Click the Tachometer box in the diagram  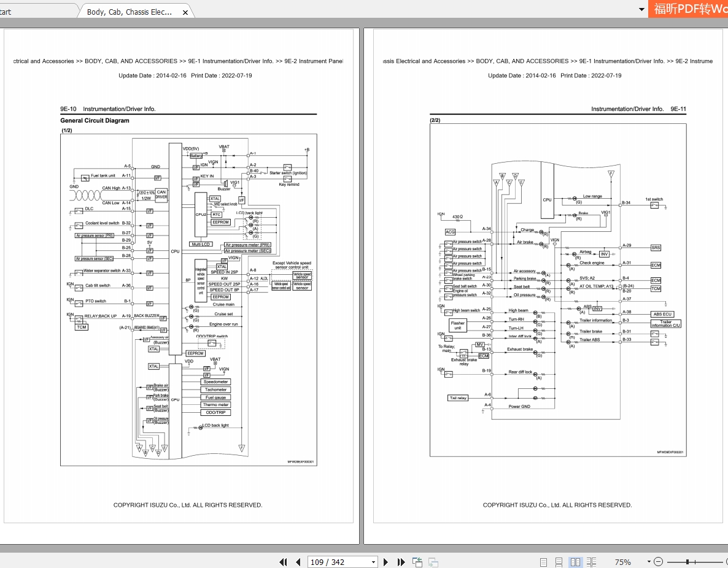[x=216, y=390]
